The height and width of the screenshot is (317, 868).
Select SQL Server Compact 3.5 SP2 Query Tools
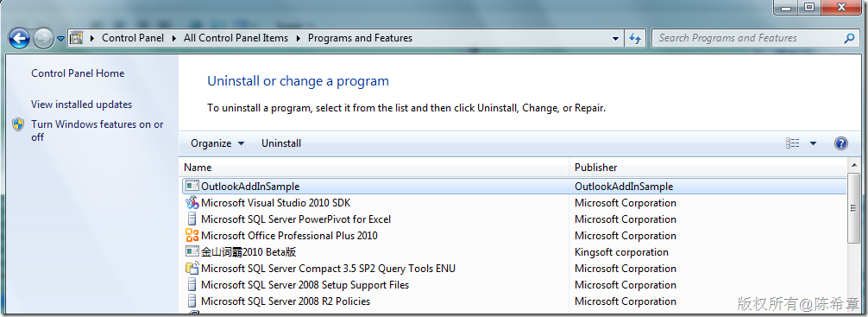[x=328, y=269]
